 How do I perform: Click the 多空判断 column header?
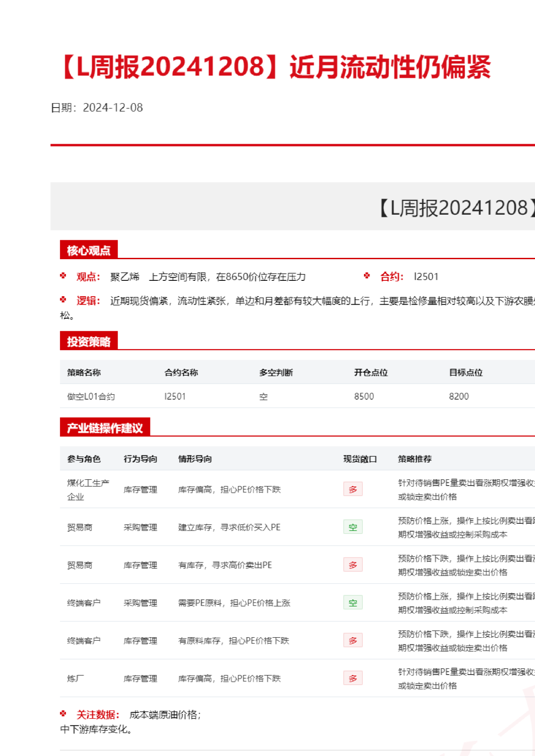coord(276,373)
